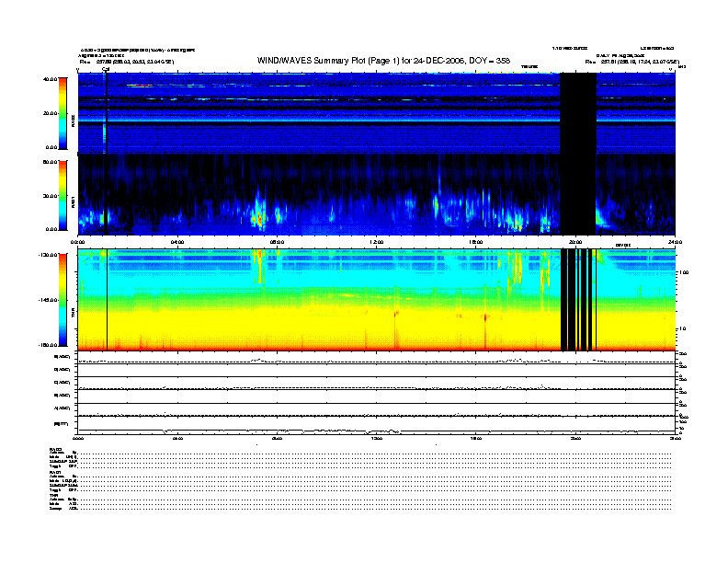Click the -145.00 label on TNR scale

tap(49, 300)
